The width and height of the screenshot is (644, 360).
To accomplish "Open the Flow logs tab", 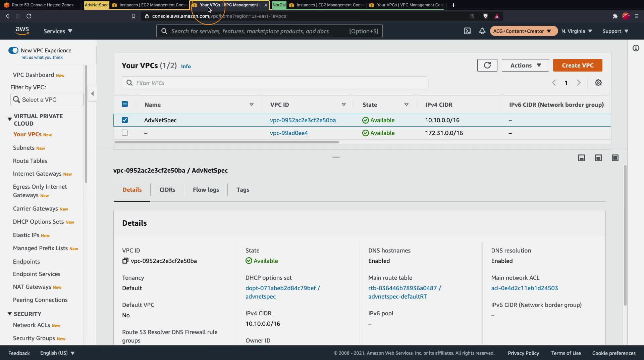I will (x=206, y=190).
